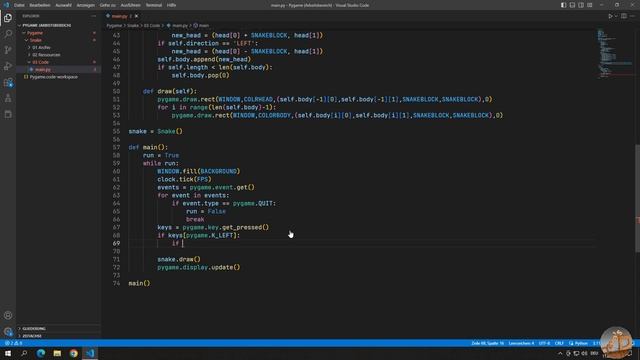Click the code minimap overview
This screenshot has height=360, width=640.
pyautogui.click(x=615, y=53)
